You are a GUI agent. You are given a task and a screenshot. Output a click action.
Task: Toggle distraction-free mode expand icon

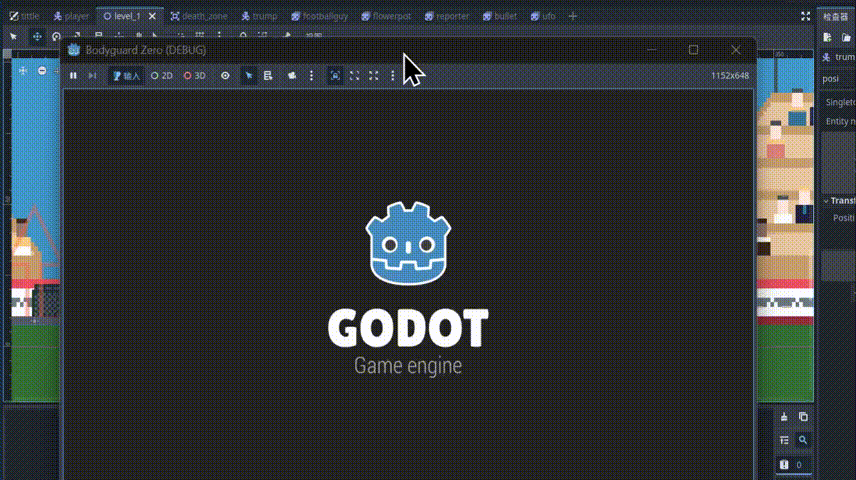[x=806, y=16]
